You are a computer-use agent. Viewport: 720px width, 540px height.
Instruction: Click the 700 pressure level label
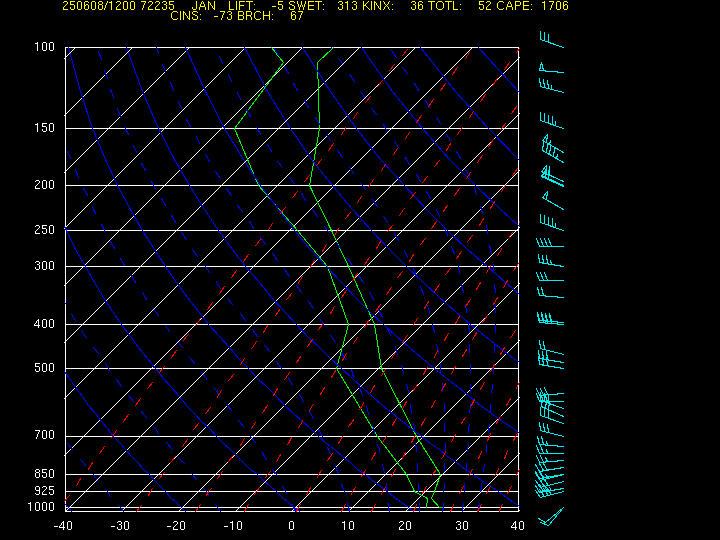45,435
